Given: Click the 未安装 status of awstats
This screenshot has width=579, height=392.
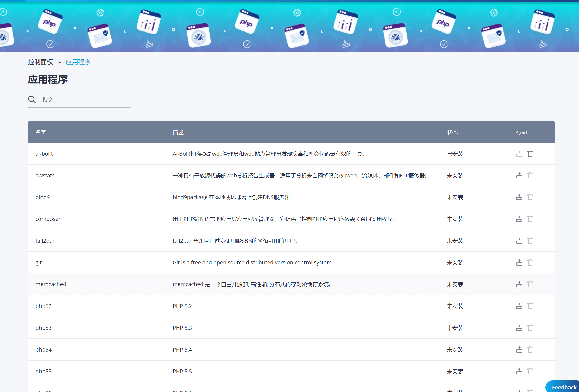Looking at the screenshot, I should pos(455,175).
